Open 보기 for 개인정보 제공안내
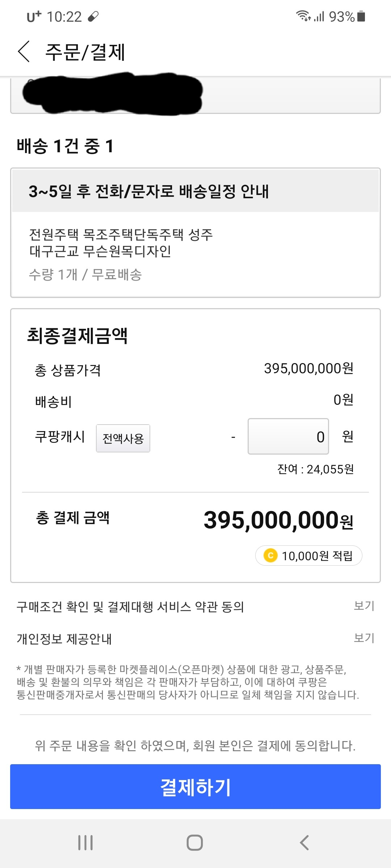The width and height of the screenshot is (391, 868). click(364, 638)
